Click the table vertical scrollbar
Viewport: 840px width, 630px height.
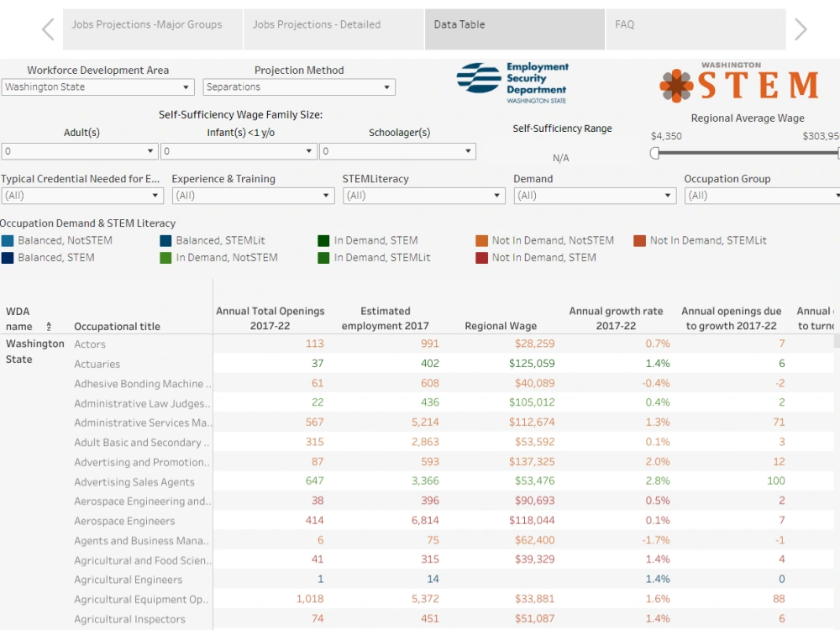837,341
